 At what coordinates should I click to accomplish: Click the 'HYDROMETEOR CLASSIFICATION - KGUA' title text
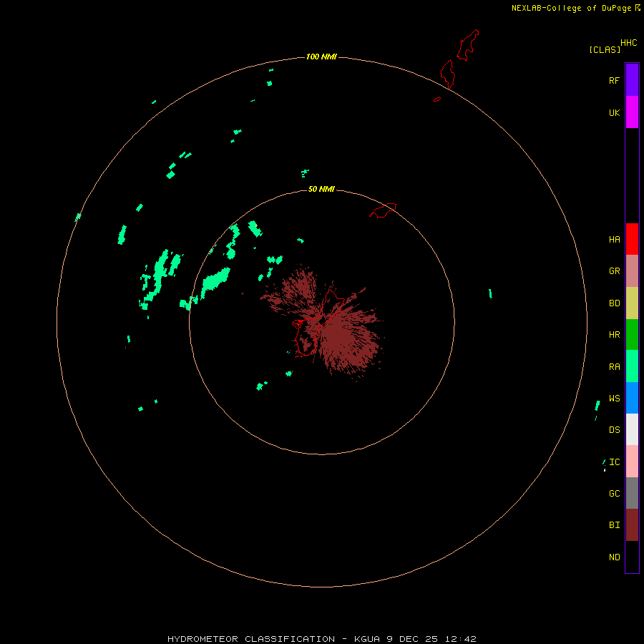(x=273, y=639)
